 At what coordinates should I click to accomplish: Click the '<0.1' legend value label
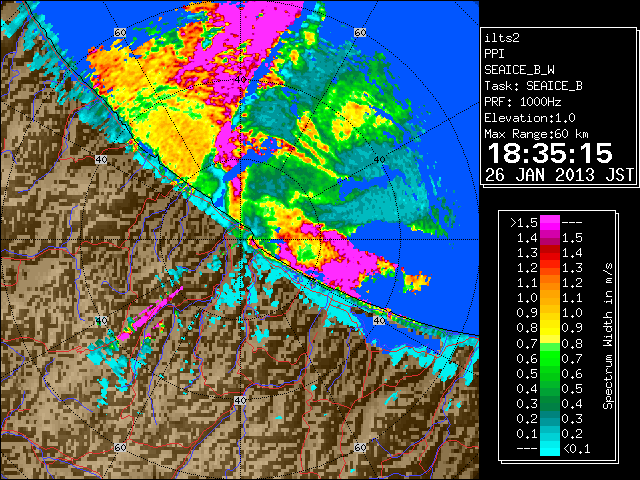pyautogui.click(x=576, y=449)
